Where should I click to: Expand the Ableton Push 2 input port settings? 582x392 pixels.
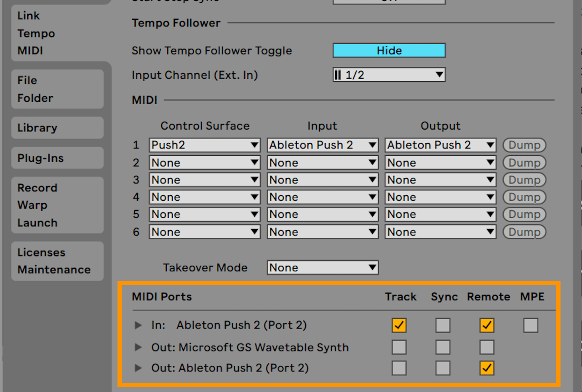click(x=138, y=325)
